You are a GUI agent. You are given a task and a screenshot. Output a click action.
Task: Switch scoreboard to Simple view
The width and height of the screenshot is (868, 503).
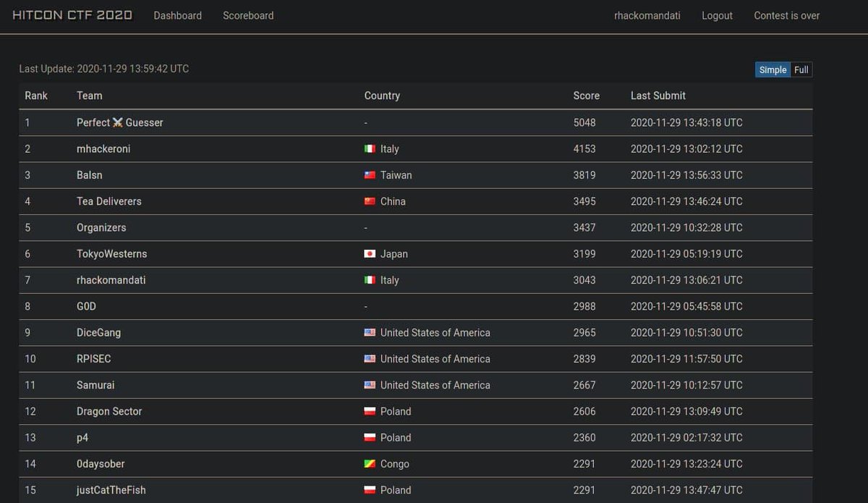coord(773,69)
